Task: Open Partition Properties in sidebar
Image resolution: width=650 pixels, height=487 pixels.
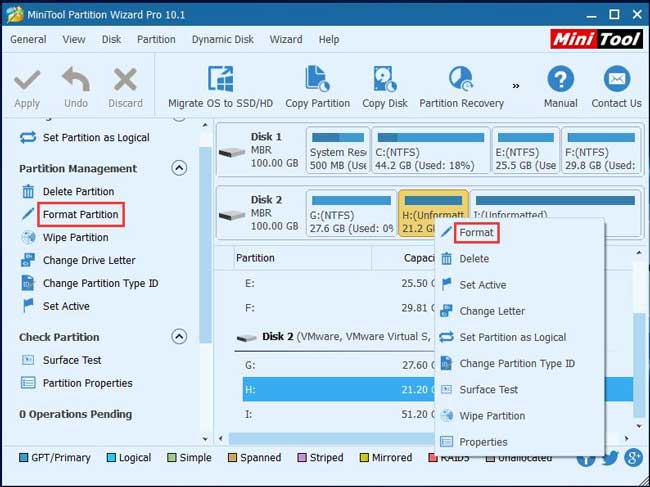Action: 87,383
